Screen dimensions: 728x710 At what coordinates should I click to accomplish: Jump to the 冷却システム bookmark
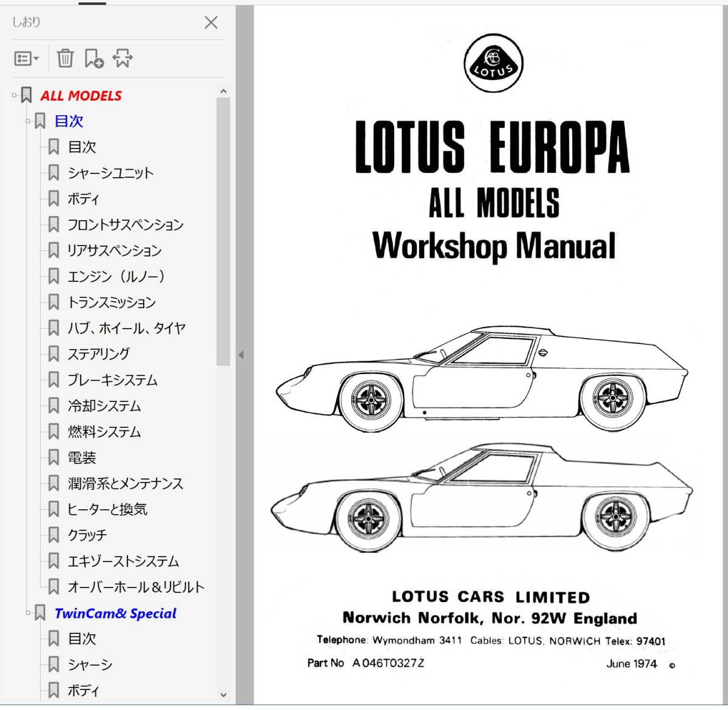point(104,406)
